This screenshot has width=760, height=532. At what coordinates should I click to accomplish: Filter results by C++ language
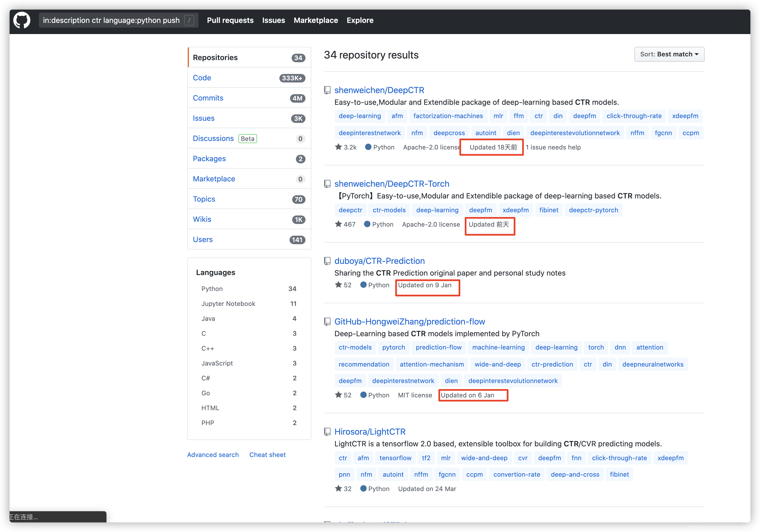coord(249,348)
